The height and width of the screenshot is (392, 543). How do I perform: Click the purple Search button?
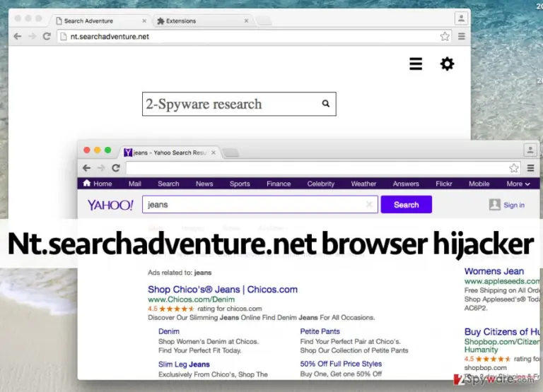(x=407, y=205)
